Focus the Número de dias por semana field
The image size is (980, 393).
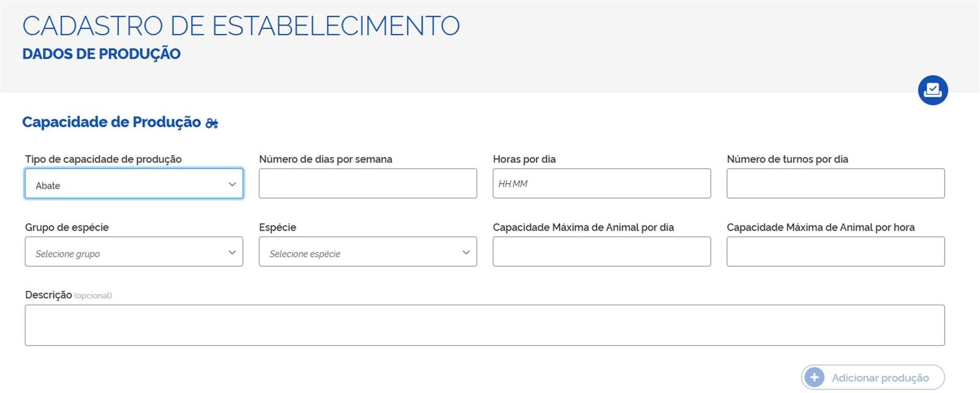[x=367, y=184]
